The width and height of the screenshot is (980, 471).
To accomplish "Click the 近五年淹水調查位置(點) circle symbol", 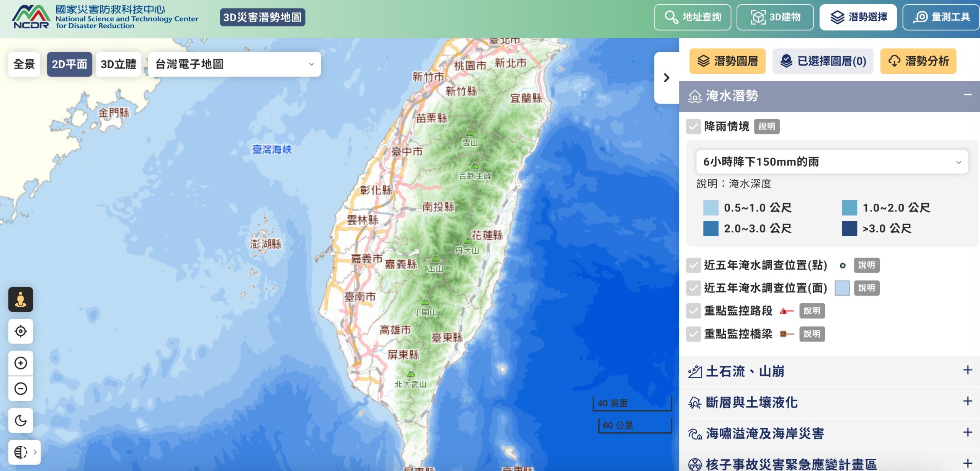I will click(843, 265).
